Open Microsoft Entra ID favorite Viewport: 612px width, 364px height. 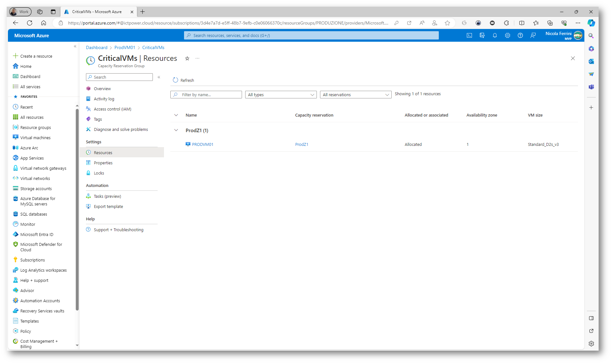37,234
